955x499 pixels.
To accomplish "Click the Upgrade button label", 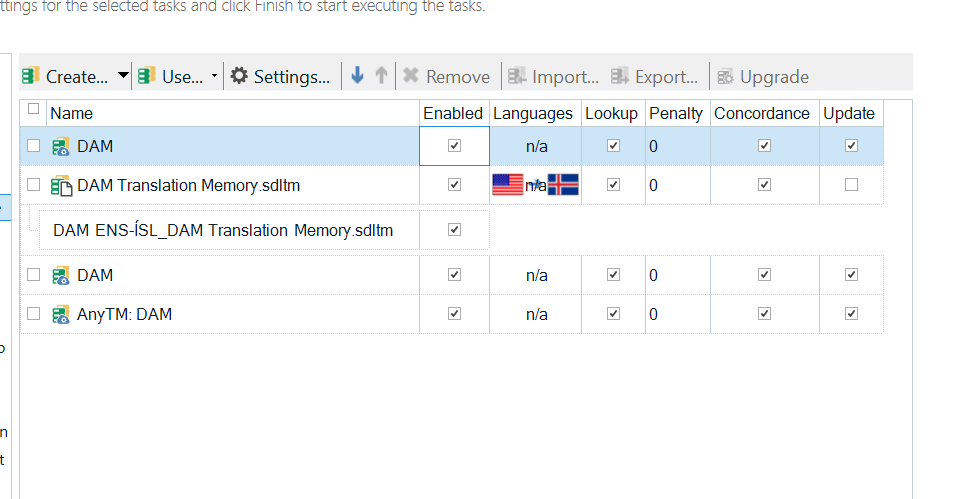I will (x=774, y=77).
